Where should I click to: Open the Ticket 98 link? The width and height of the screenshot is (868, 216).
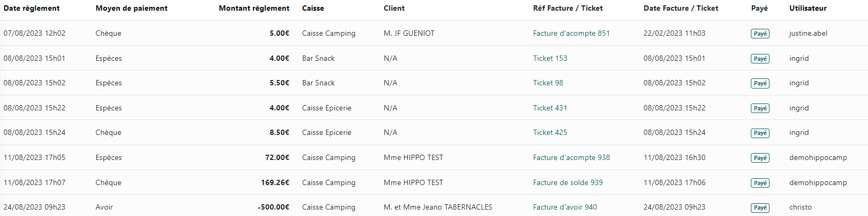click(547, 83)
